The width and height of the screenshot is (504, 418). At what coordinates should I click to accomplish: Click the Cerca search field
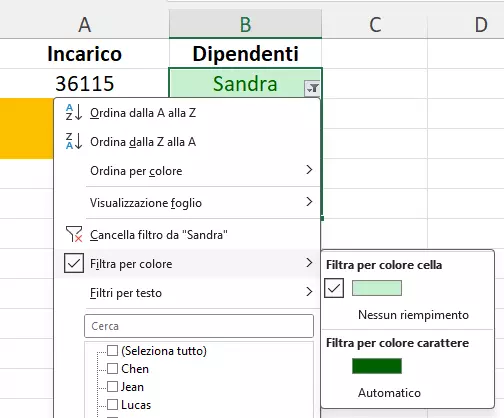pos(199,326)
